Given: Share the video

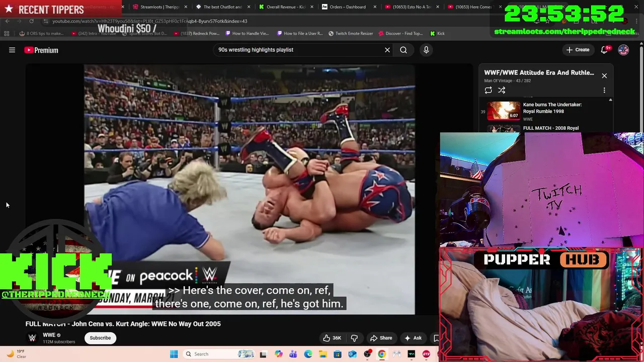Looking at the screenshot, I should tap(381, 338).
